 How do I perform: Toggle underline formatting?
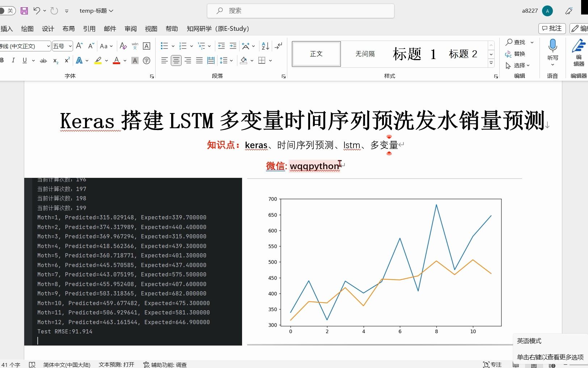[x=25, y=60]
